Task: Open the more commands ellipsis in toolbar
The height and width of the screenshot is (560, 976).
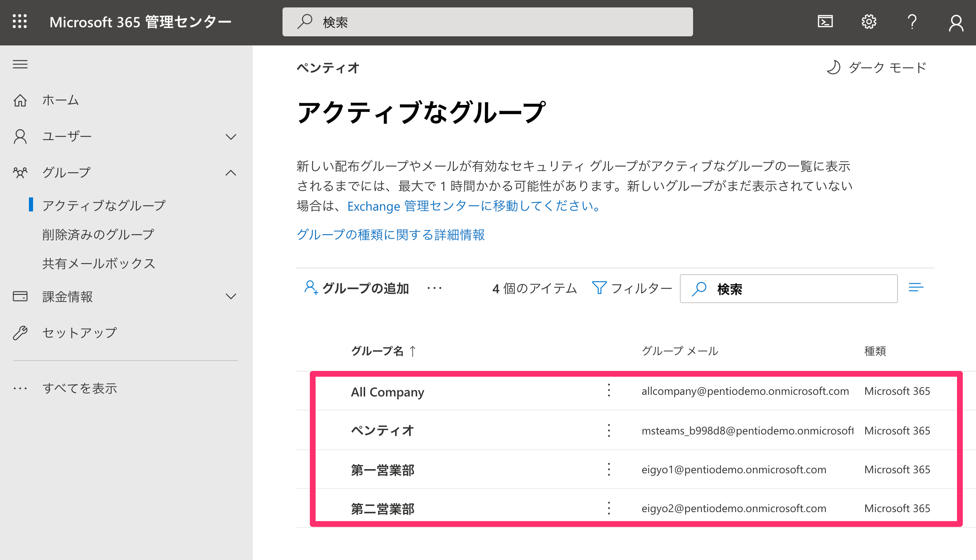Action: click(x=435, y=288)
